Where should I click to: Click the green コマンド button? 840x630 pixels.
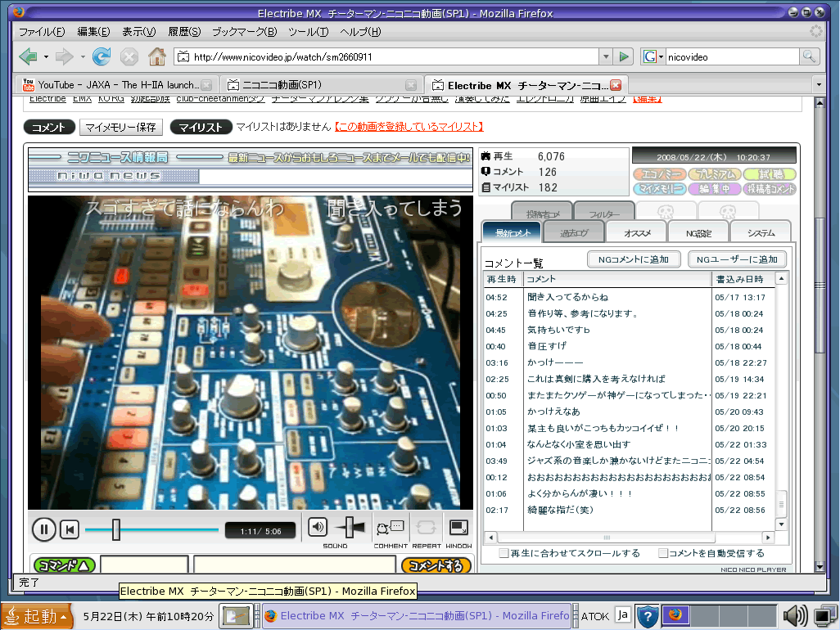(65, 565)
